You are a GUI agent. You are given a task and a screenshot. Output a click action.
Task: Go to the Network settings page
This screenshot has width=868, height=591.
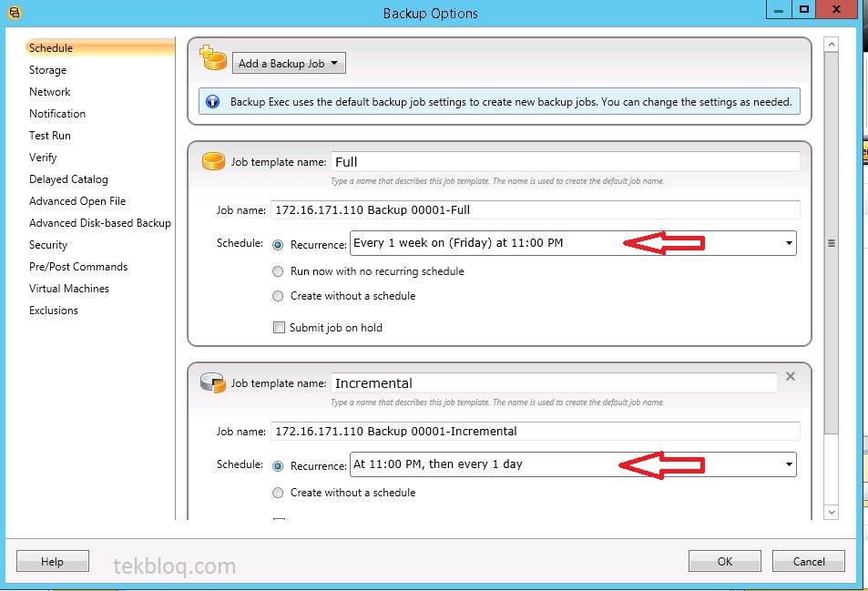click(x=50, y=92)
